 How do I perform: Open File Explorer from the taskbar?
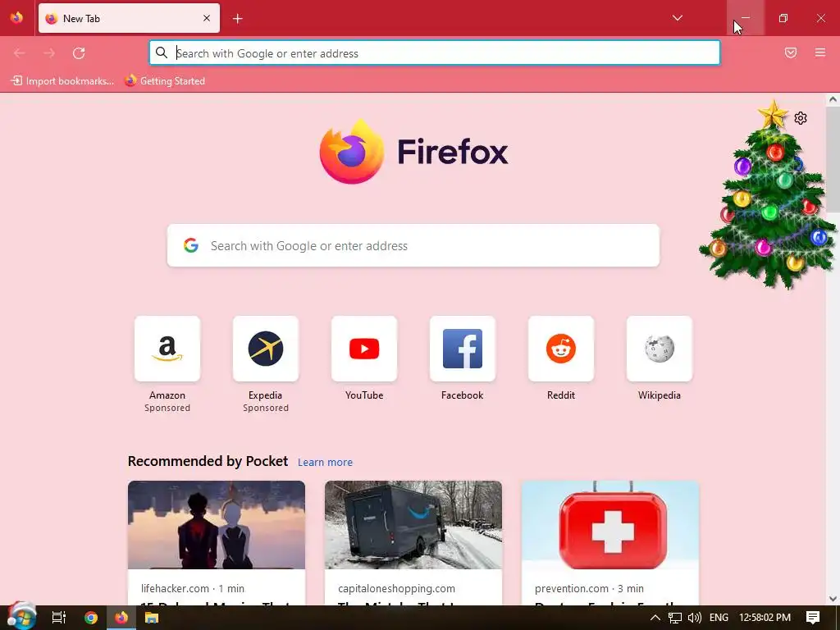(152, 618)
